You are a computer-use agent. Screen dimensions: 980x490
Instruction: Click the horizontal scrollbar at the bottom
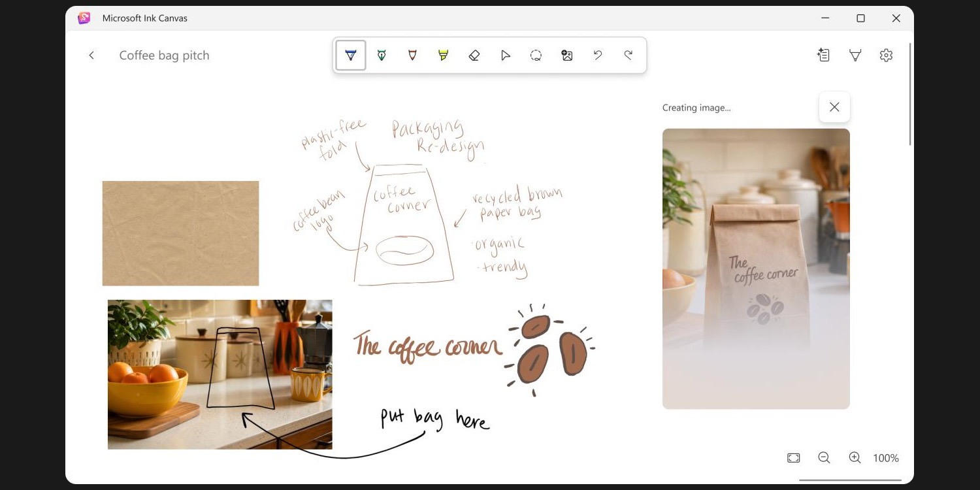[x=850, y=480]
